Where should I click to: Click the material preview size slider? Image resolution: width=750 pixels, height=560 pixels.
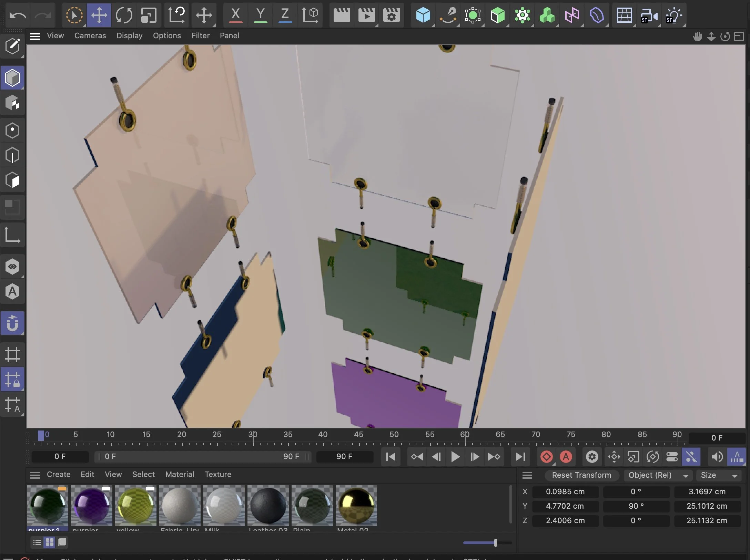coord(487,543)
